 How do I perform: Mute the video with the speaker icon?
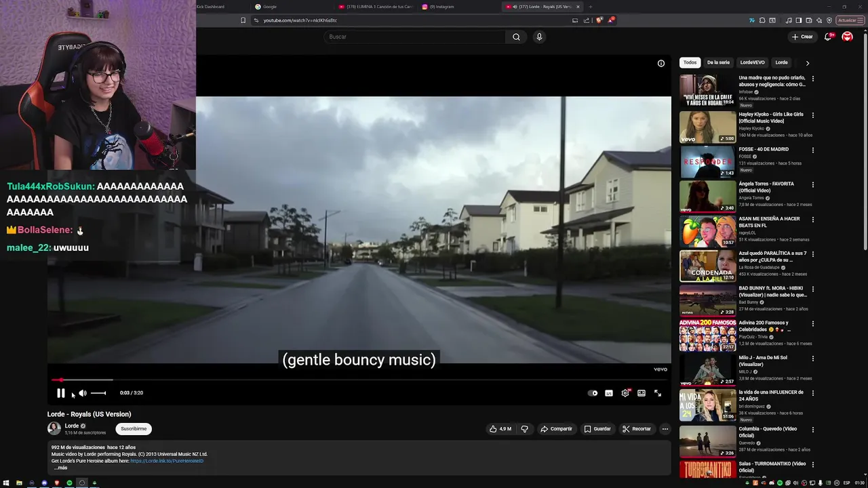(83, 393)
